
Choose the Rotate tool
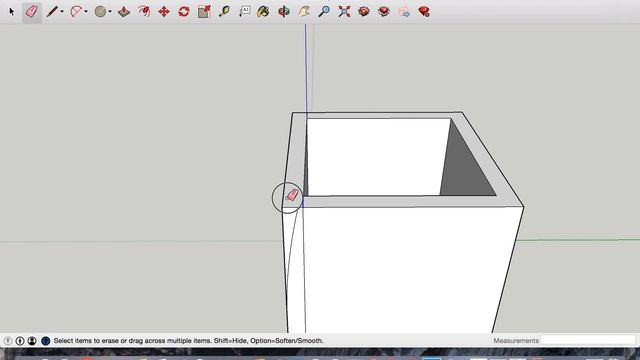[184, 11]
